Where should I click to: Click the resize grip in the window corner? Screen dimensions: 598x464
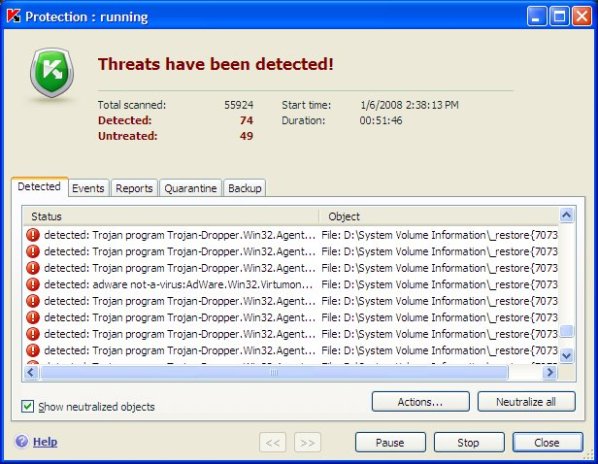588,454
